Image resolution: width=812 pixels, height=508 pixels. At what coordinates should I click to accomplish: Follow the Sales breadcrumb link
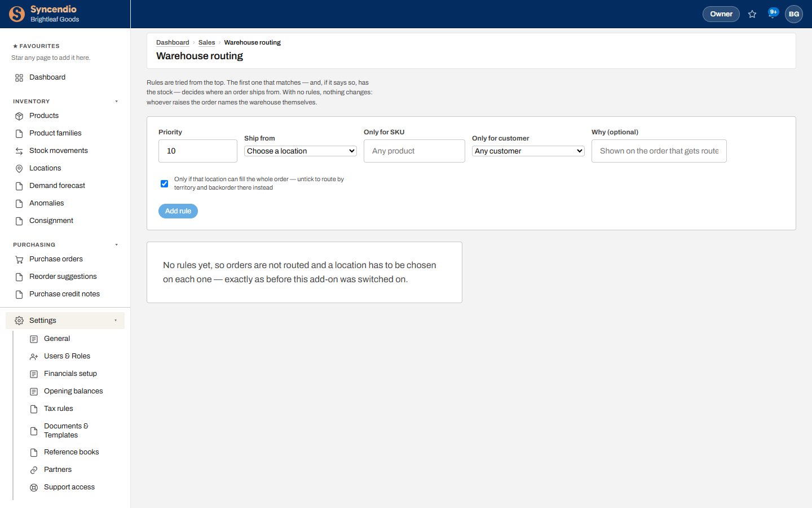(206, 42)
